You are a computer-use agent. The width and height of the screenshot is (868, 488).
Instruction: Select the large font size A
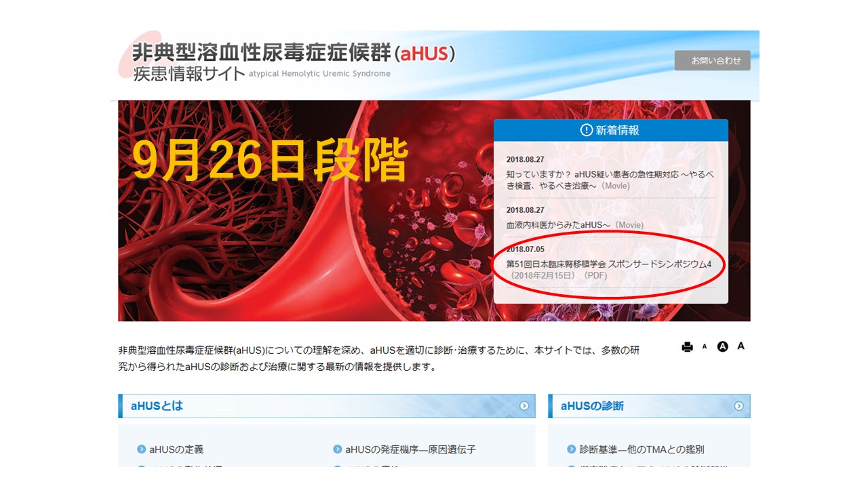point(741,346)
